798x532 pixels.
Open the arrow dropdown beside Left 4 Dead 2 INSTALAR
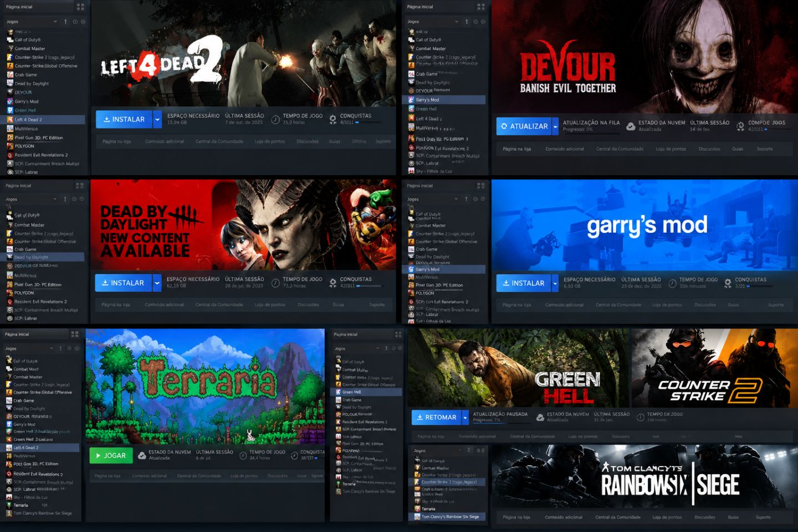[157, 119]
